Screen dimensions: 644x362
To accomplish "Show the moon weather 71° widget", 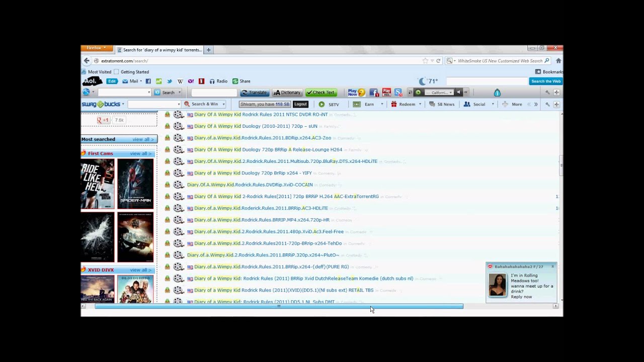I will (x=428, y=81).
